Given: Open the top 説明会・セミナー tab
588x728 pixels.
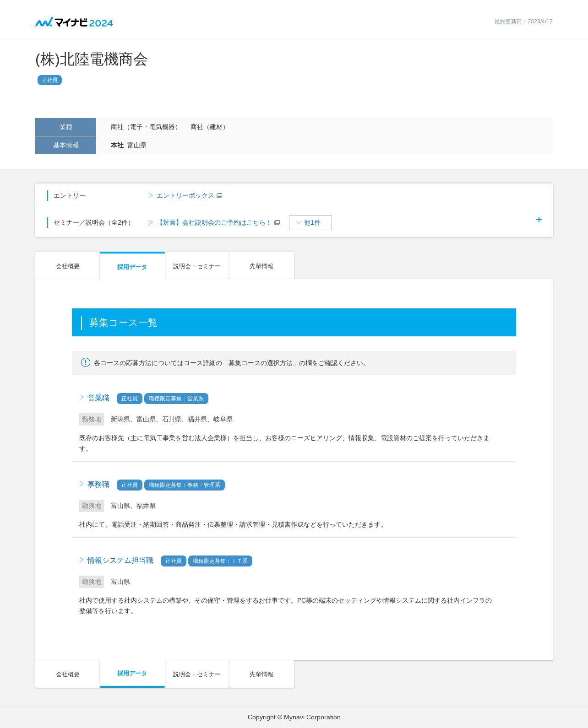Looking at the screenshot, I should 197,266.
